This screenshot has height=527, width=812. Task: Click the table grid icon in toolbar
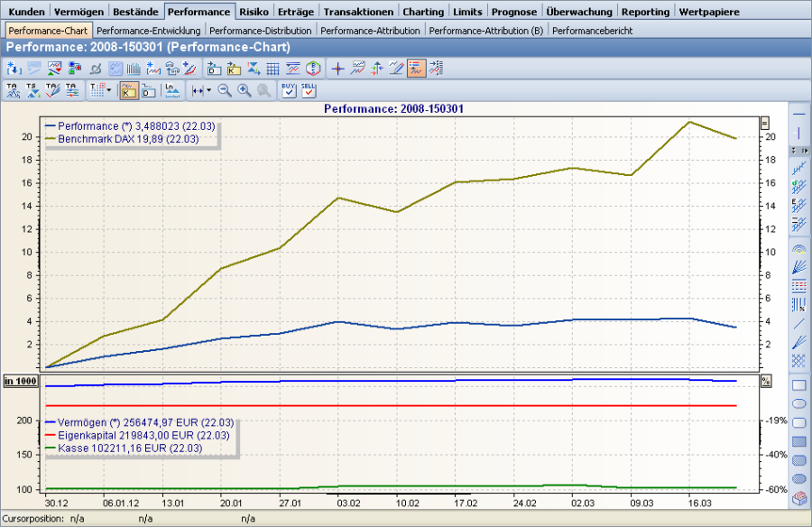point(272,69)
